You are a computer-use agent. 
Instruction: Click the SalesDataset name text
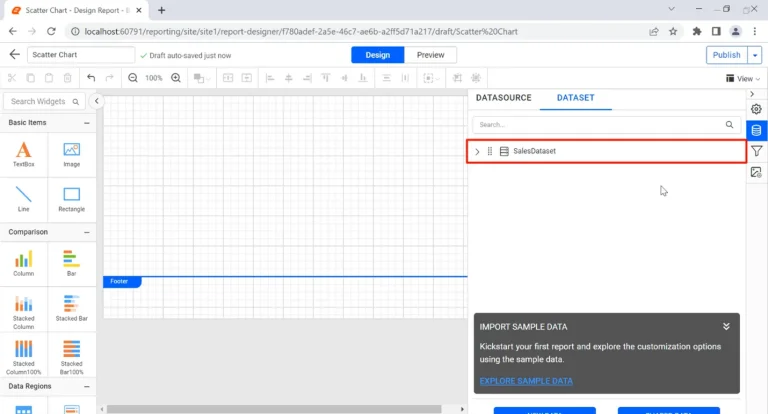click(x=534, y=151)
